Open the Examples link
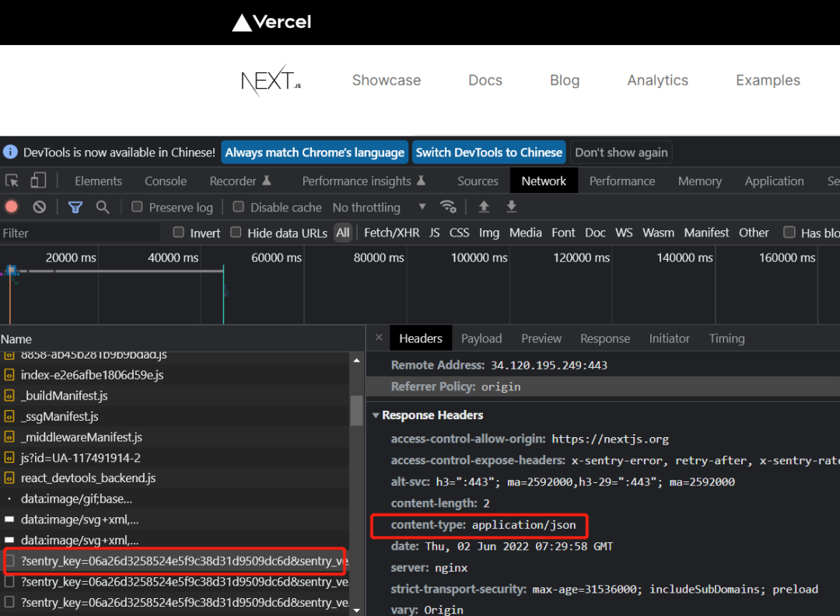Screen dimensions: 840x616 click(768, 80)
